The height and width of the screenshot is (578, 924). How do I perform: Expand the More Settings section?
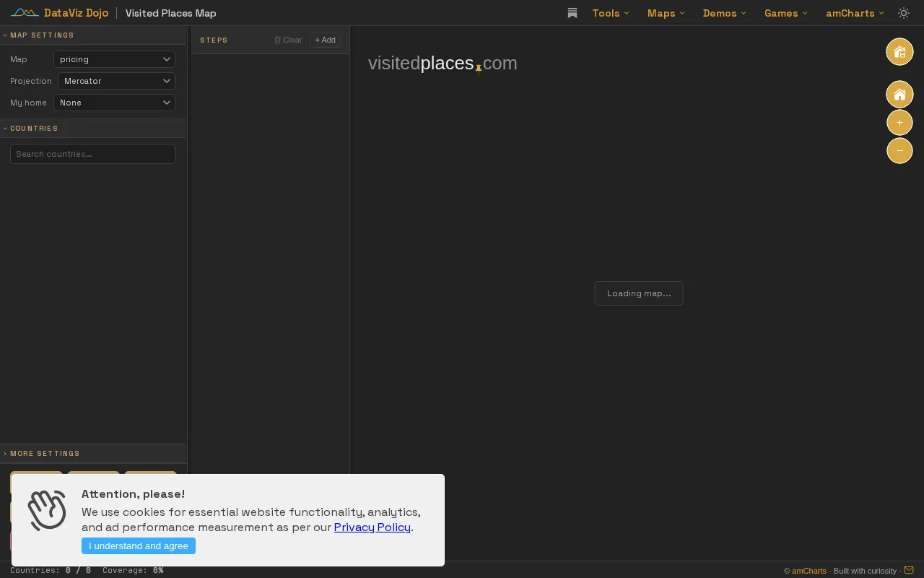click(93, 453)
